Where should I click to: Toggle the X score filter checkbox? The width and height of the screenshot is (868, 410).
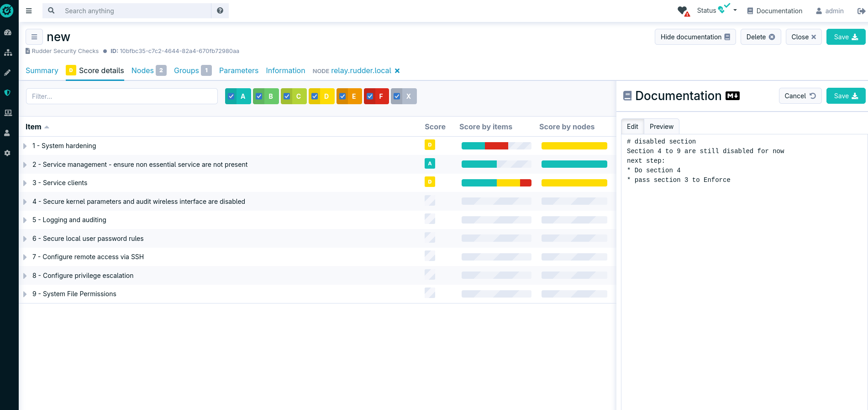tap(397, 96)
